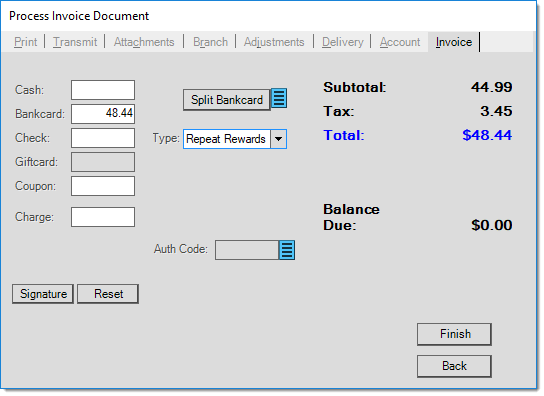Screen dimensions: 544x396
Task: Click the Balance Due $0.00 value
Action: (491, 225)
